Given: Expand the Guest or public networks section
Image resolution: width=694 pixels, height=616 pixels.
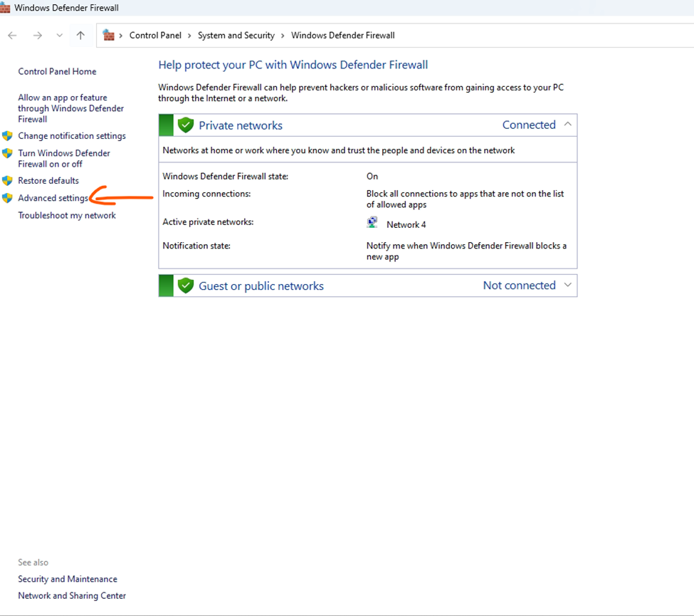Looking at the screenshot, I should (x=567, y=285).
